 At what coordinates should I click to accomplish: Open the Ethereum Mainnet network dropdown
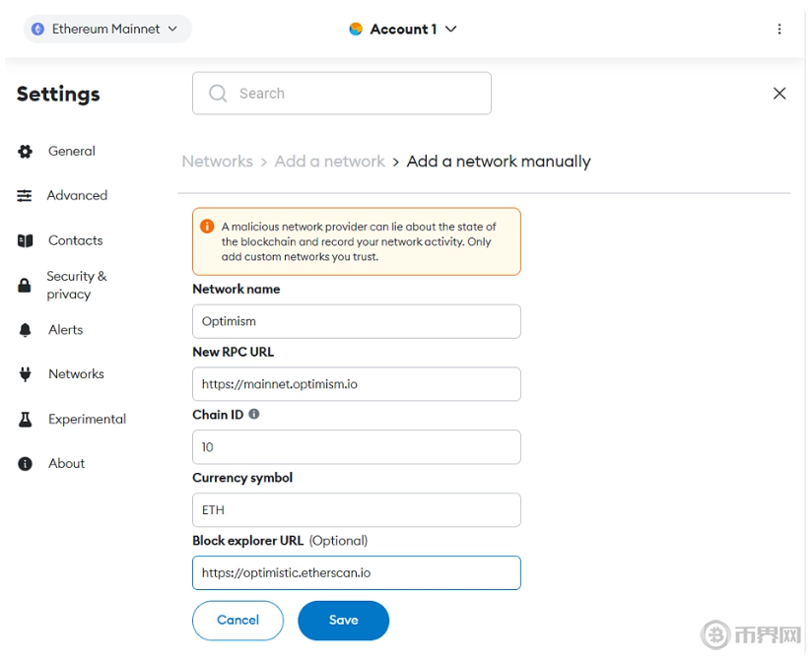[106, 30]
